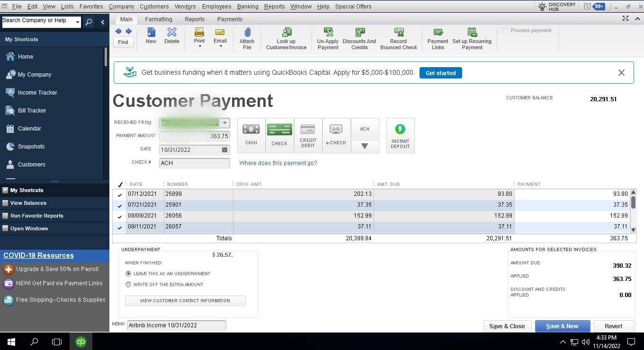Screen dimensions: 644x350
Task: Click View Customer Contact Information
Action: pyautogui.click(x=185, y=301)
